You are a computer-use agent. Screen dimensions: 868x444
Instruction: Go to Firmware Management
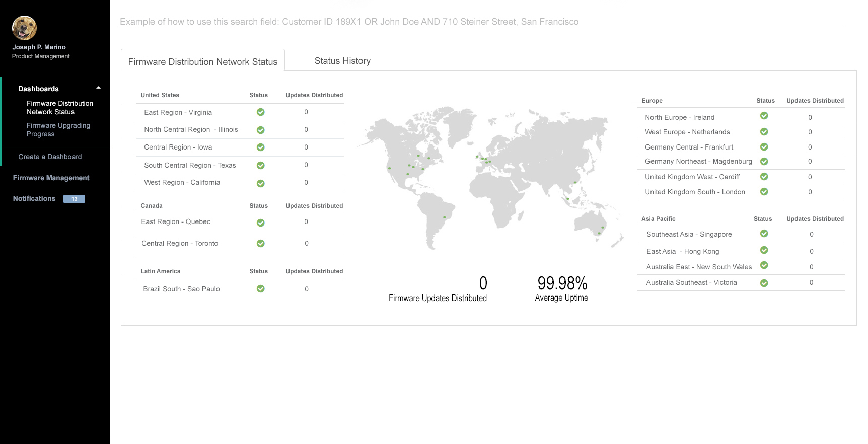click(x=51, y=178)
